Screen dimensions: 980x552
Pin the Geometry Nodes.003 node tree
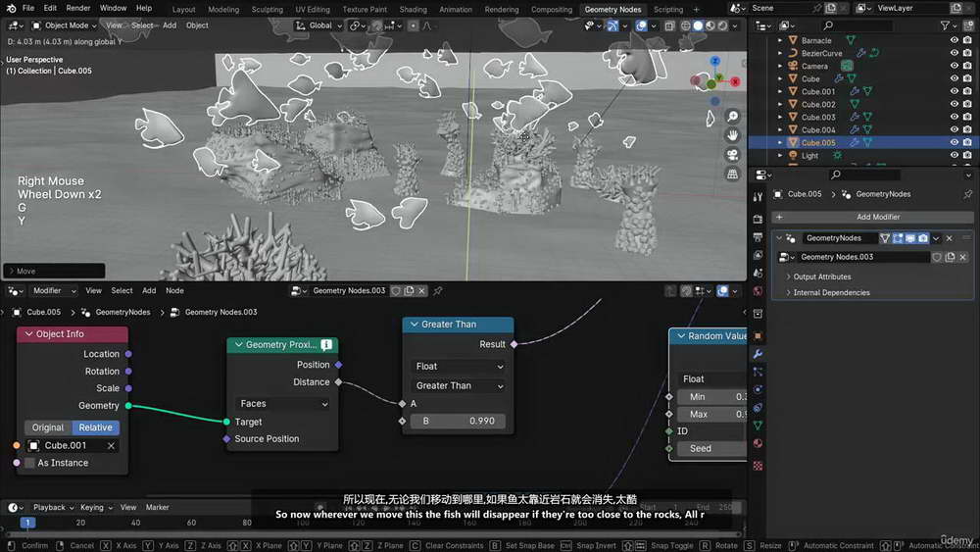coord(438,290)
